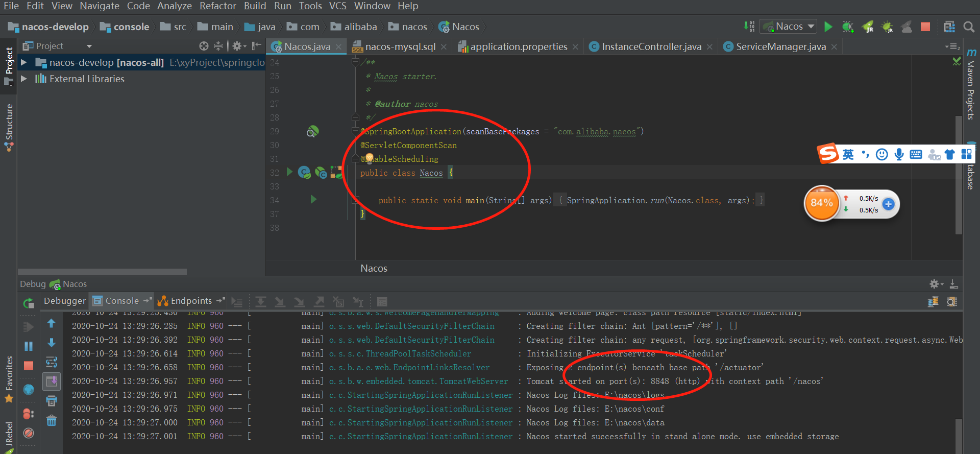The height and width of the screenshot is (454, 980).
Task: Click the grey rocket coverage icon
Action: pos(906,27)
